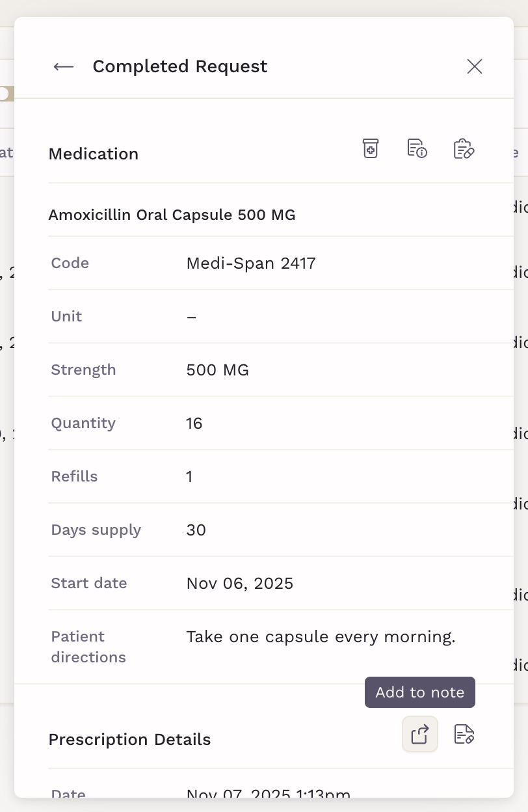Click the Refills row label
The height and width of the screenshot is (812, 528).
tap(74, 476)
